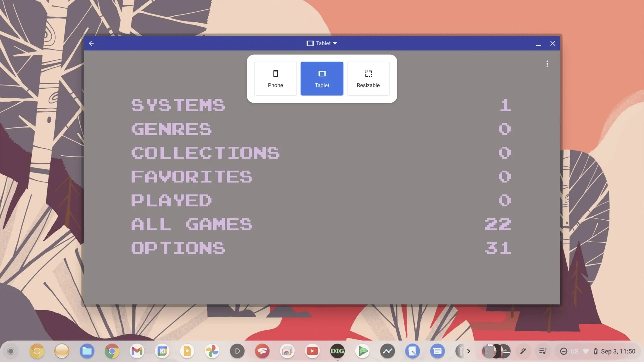This screenshot has width=644, height=362.
Task: Select Tablet display mode
Action: 322,79
